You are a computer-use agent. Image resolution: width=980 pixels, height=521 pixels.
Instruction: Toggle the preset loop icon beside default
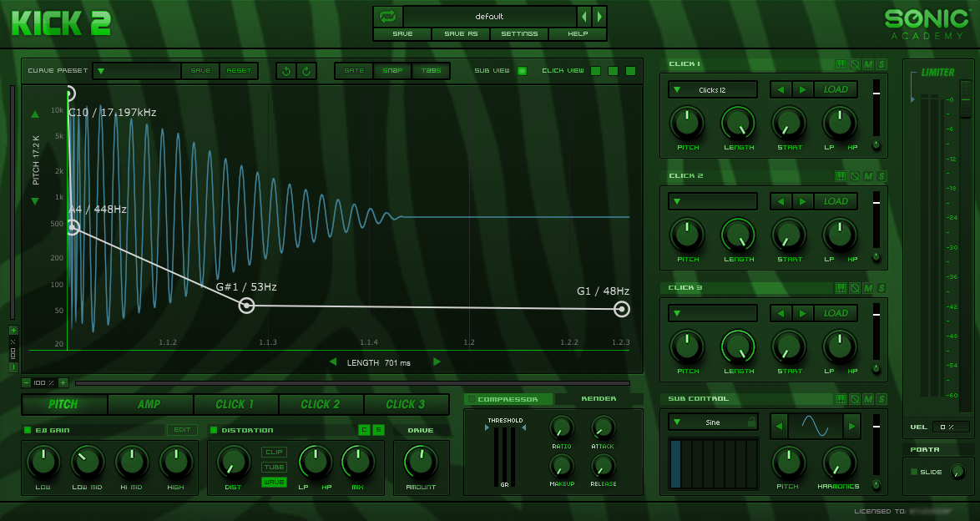(x=387, y=16)
